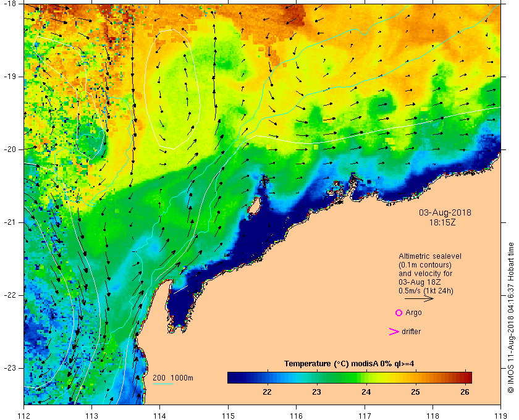Click the latitude axis label -19
The height and width of the screenshot is (420, 519).
tap(10, 77)
